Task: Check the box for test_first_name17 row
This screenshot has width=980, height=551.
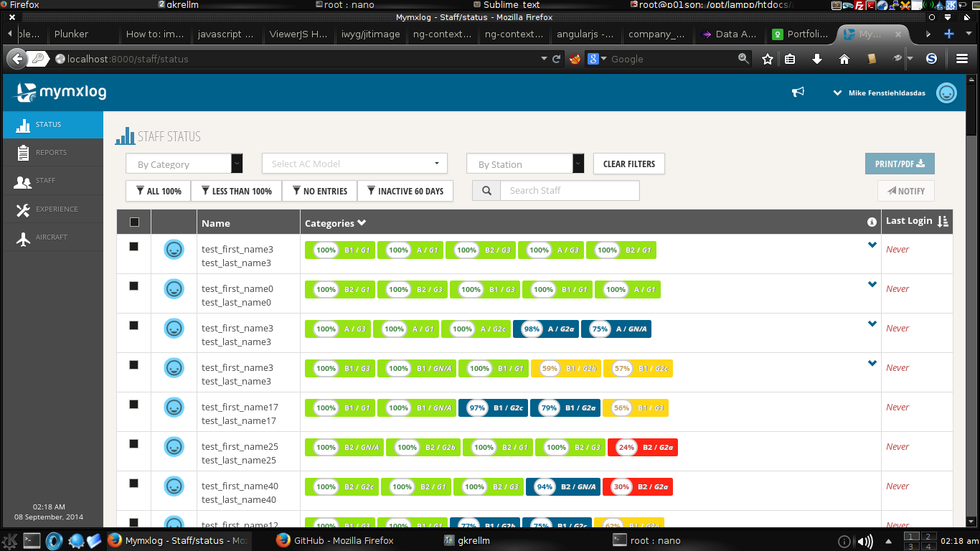Action: (133, 405)
